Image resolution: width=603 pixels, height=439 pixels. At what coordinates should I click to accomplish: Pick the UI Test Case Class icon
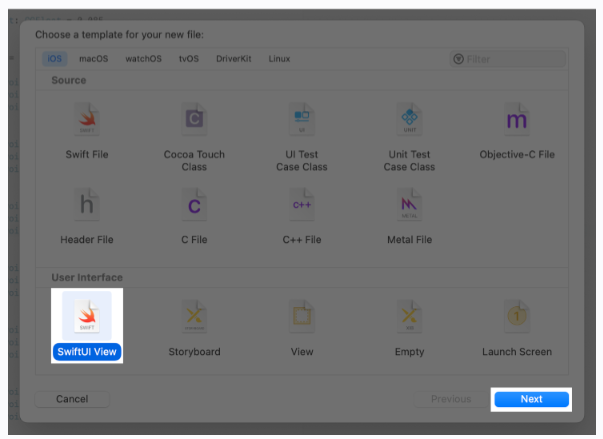pyautogui.click(x=302, y=119)
